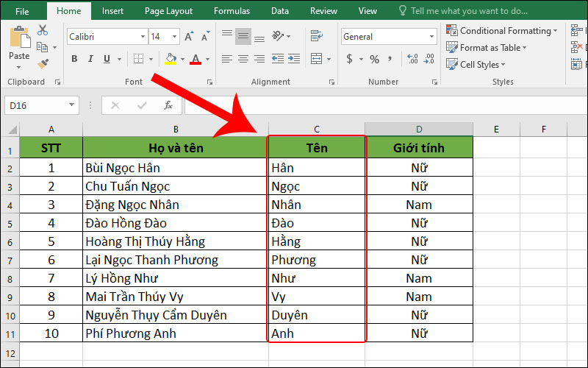588x368 pixels.
Task: Open the Page Layout tab
Action: pos(168,11)
